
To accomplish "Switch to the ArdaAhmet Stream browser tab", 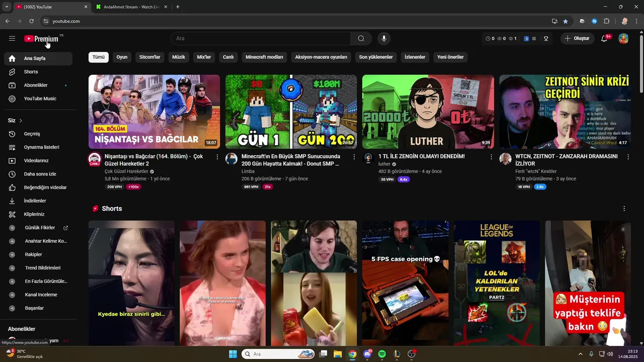I will point(131,7).
